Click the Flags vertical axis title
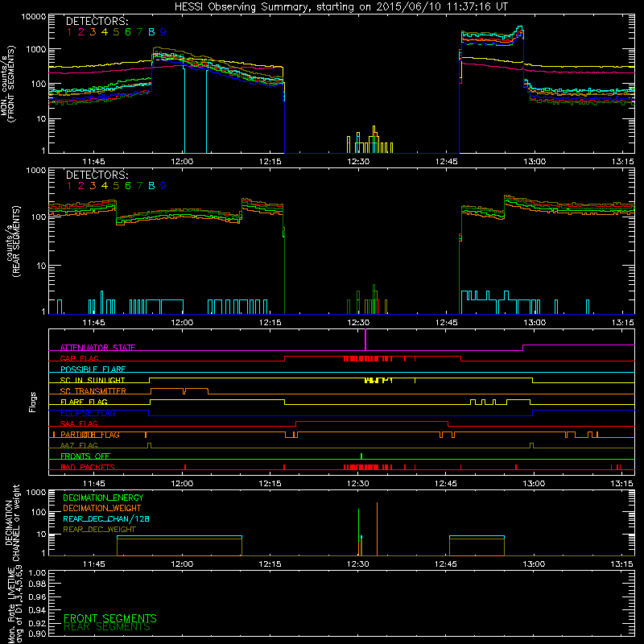Image resolution: width=644 pixels, height=644 pixels. [x=33, y=402]
